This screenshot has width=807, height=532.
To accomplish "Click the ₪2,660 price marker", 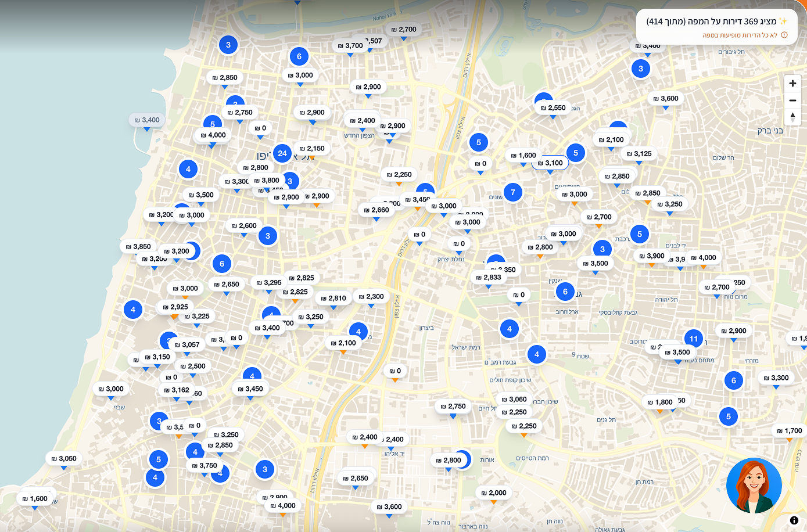I will pyautogui.click(x=376, y=210).
